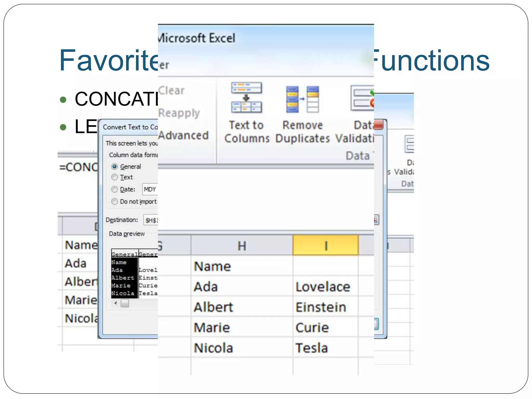
Task: Close the Convert Text to Columns dialog
Action: point(379,125)
